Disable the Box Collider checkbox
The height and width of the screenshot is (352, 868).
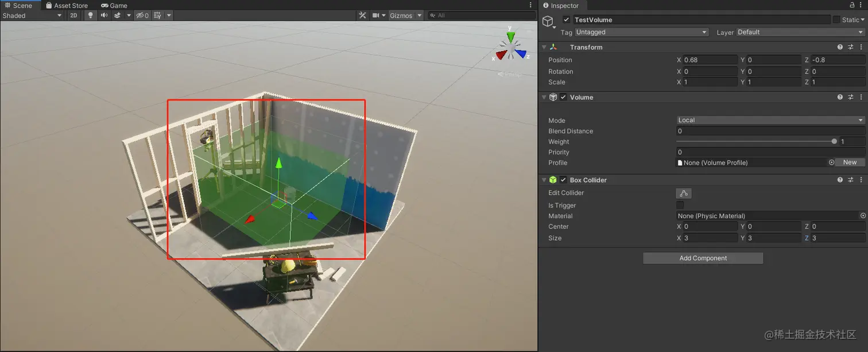tap(564, 180)
